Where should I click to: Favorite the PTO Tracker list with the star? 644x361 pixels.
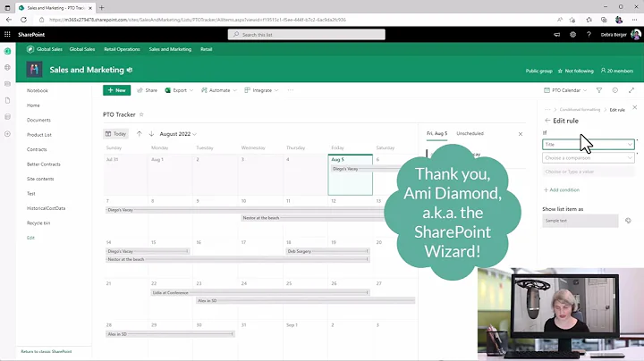point(141,114)
